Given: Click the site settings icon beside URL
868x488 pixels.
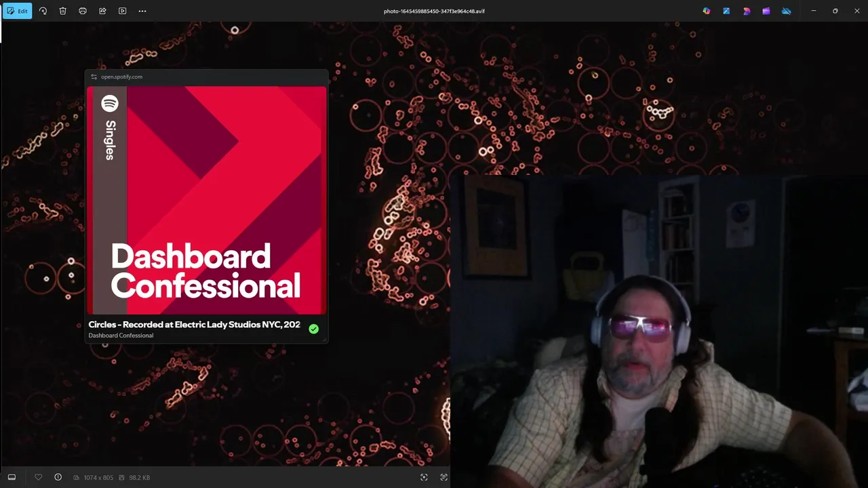Looking at the screenshot, I should coord(94,77).
